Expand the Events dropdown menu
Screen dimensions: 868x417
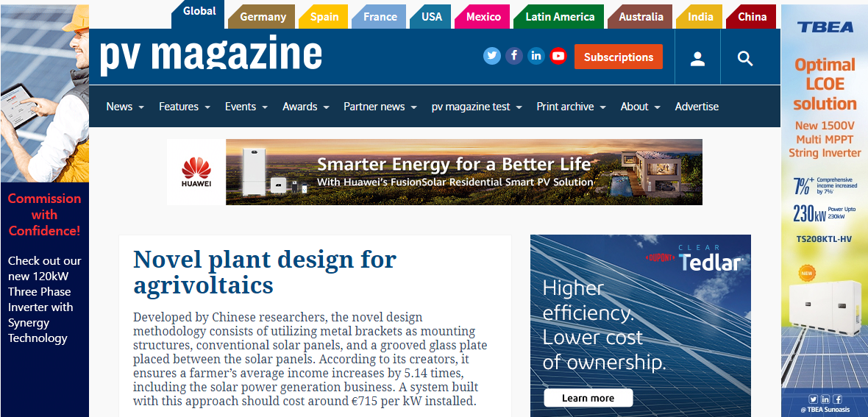pos(246,107)
